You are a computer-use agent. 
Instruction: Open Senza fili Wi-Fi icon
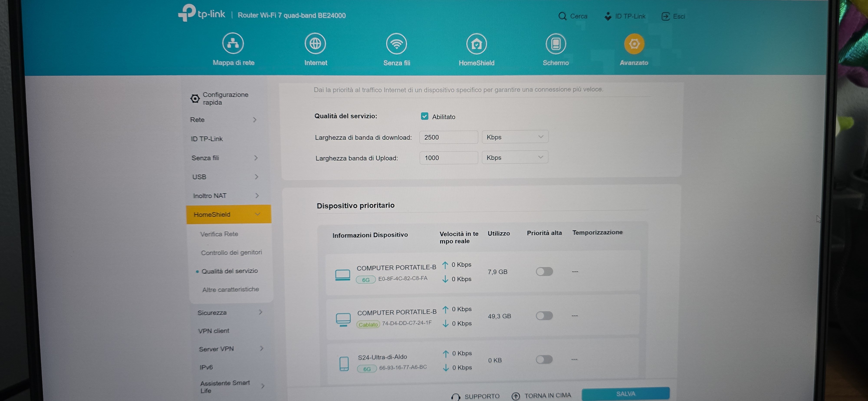[397, 43]
